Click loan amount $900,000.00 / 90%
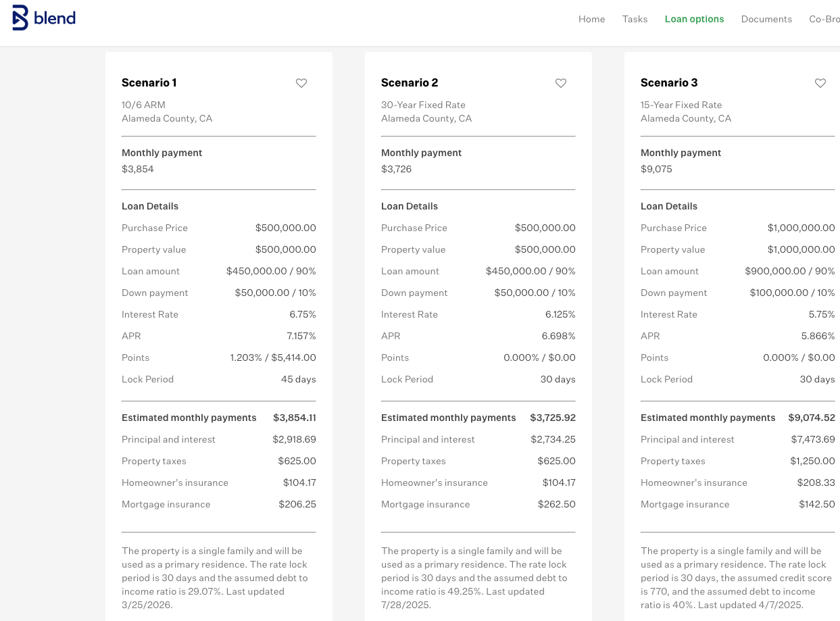The height and width of the screenshot is (621, 840). coord(790,271)
